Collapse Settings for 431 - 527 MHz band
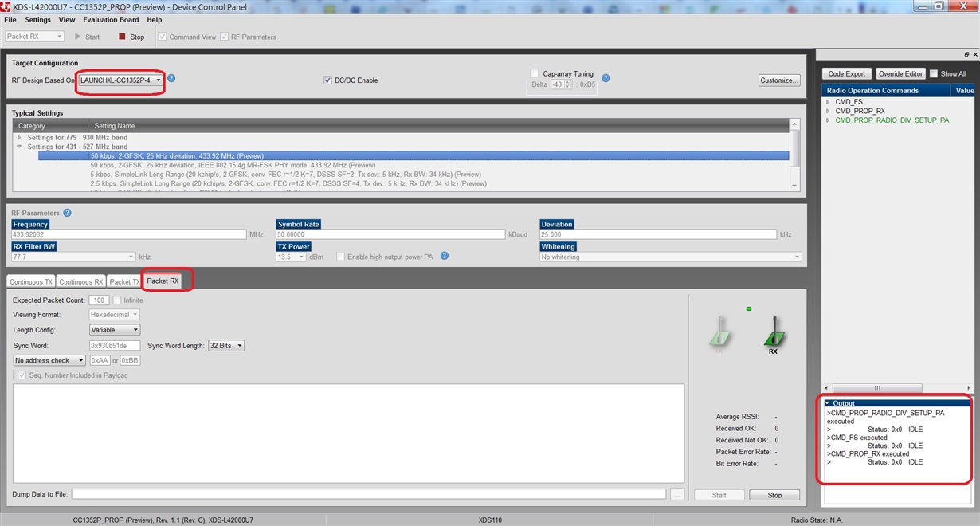 (x=19, y=147)
